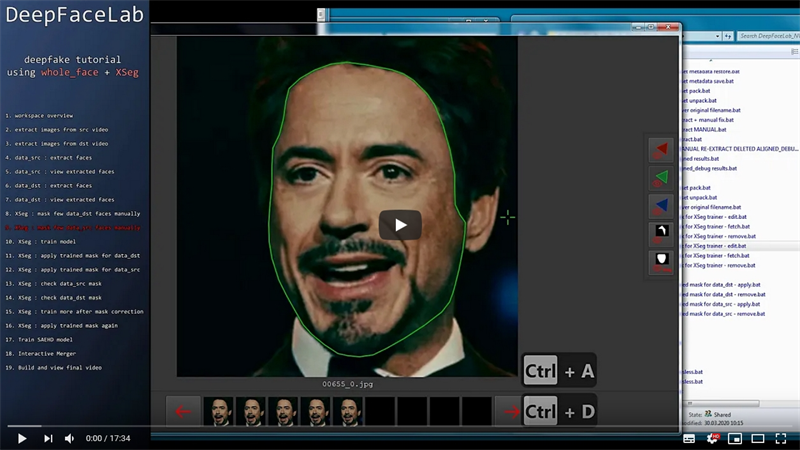The width and height of the screenshot is (800, 450).
Task: Switch to theater mode
Action: 758,439
